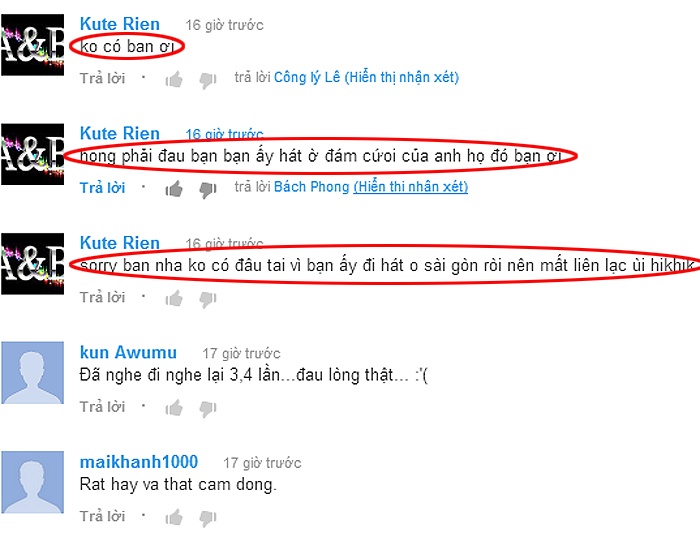Click Kute Rien's avatar on first comment

[33, 45]
